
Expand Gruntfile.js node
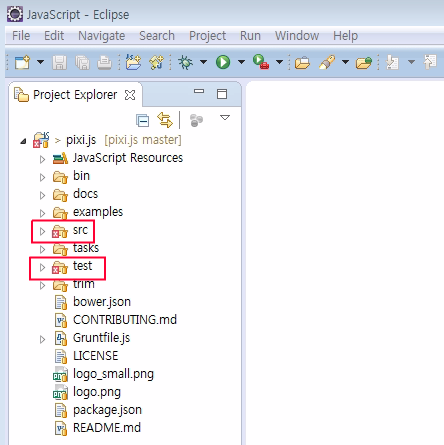tap(42, 339)
